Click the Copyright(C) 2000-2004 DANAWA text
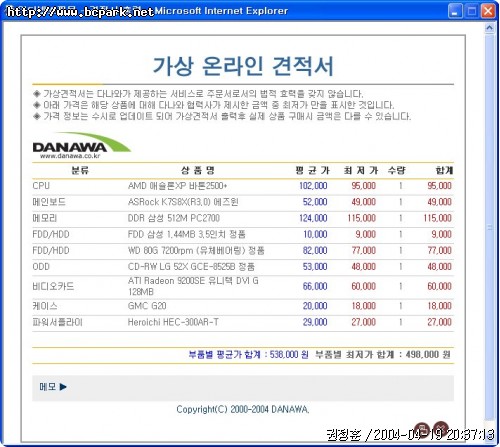The width and height of the screenshot is (500, 447). pyautogui.click(x=243, y=409)
